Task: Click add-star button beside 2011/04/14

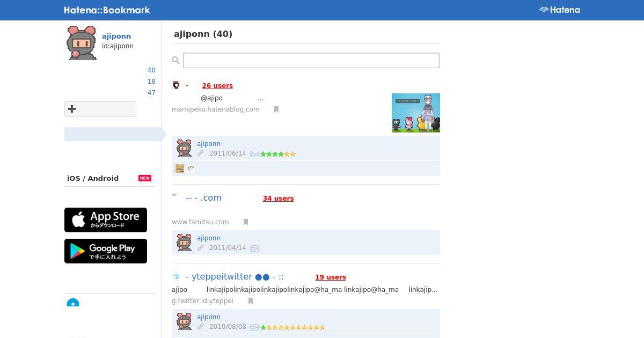Action: coord(254,248)
